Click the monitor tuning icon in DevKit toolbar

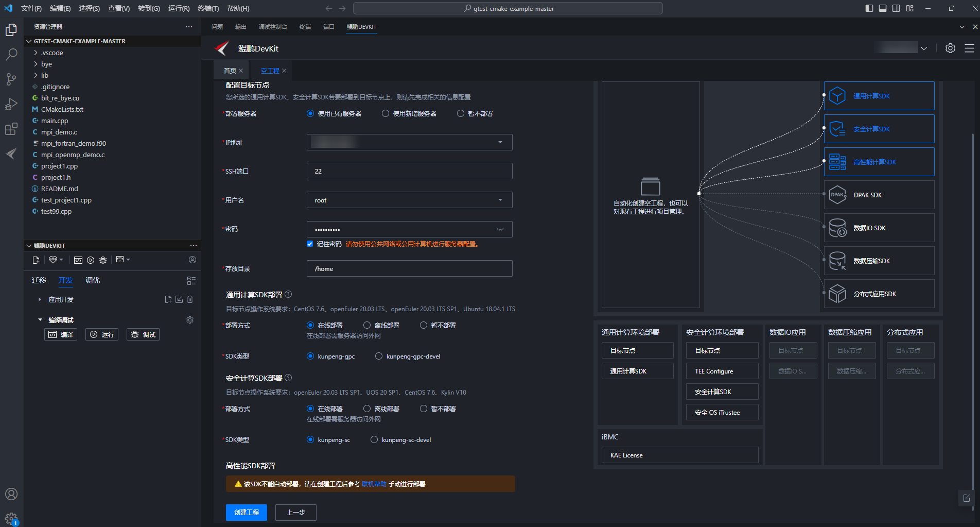coord(120,260)
